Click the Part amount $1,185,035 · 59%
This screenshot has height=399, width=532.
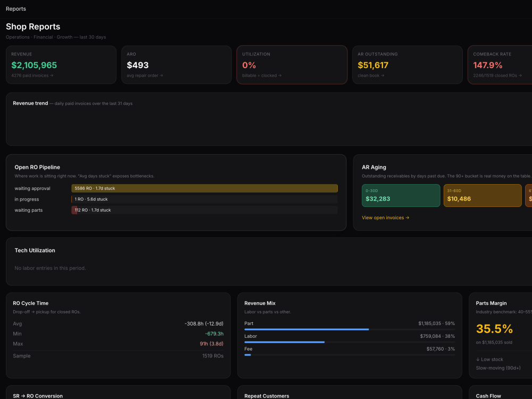pos(436,323)
